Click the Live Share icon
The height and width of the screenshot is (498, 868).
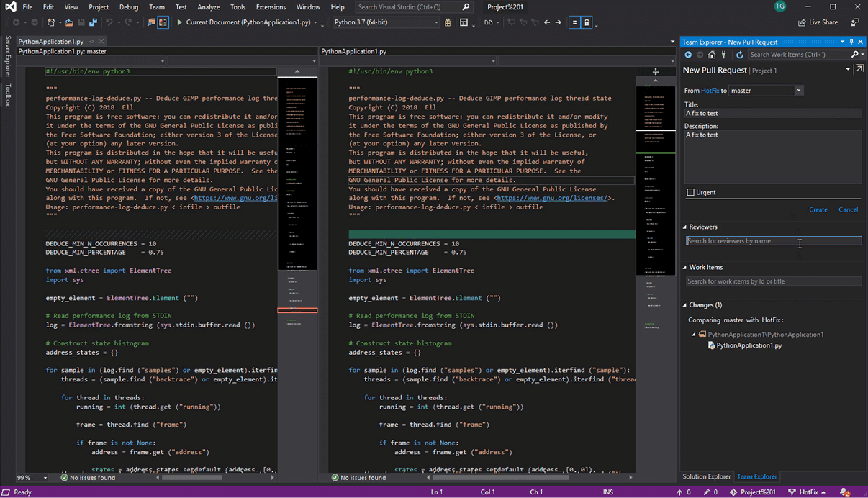802,22
